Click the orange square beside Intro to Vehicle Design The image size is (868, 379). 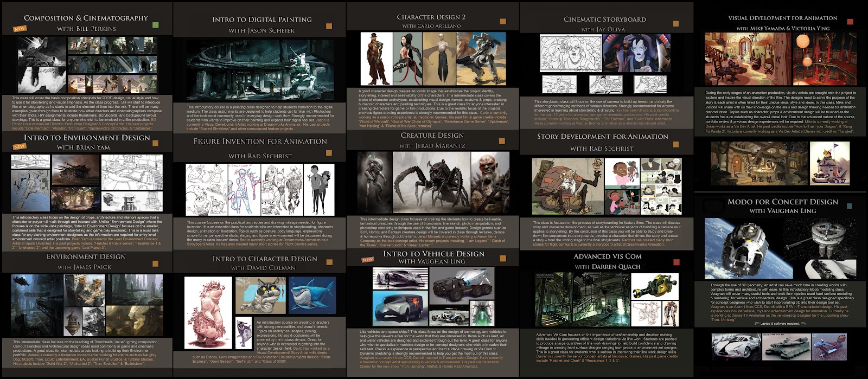point(503,259)
